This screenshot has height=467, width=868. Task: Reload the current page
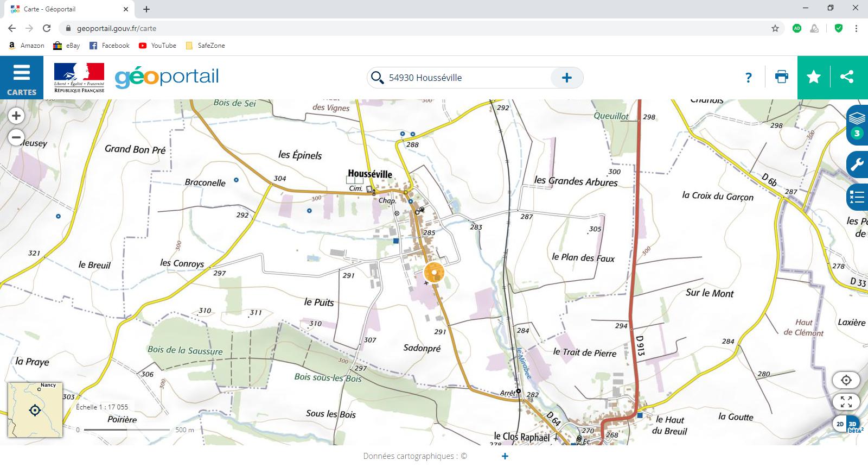(x=47, y=28)
